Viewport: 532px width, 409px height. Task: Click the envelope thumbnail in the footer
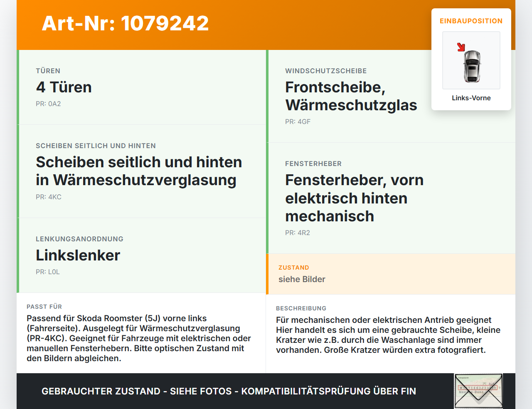pyautogui.click(x=478, y=391)
